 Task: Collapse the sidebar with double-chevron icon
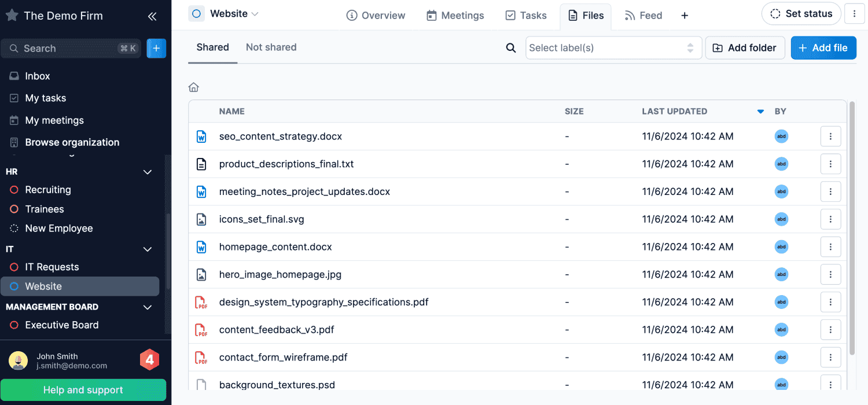point(152,16)
